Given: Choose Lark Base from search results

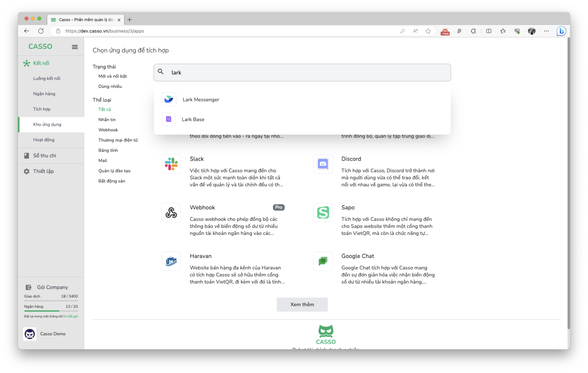Looking at the screenshot, I should [193, 119].
